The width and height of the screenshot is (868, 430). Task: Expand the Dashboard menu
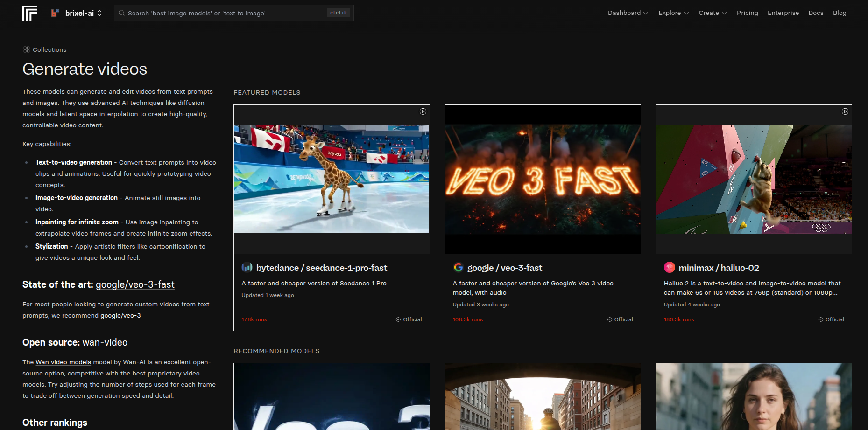coord(628,13)
